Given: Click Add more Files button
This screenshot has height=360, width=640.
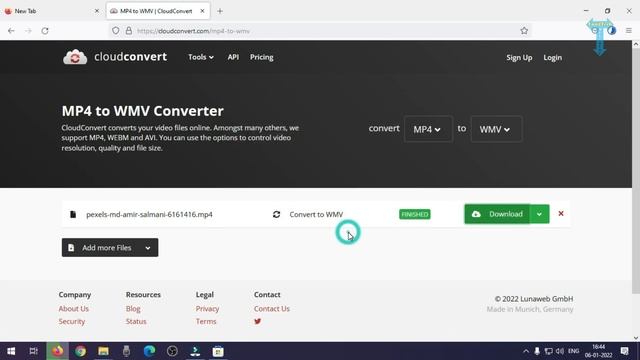Looking at the screenshot, I should (100, 247).
